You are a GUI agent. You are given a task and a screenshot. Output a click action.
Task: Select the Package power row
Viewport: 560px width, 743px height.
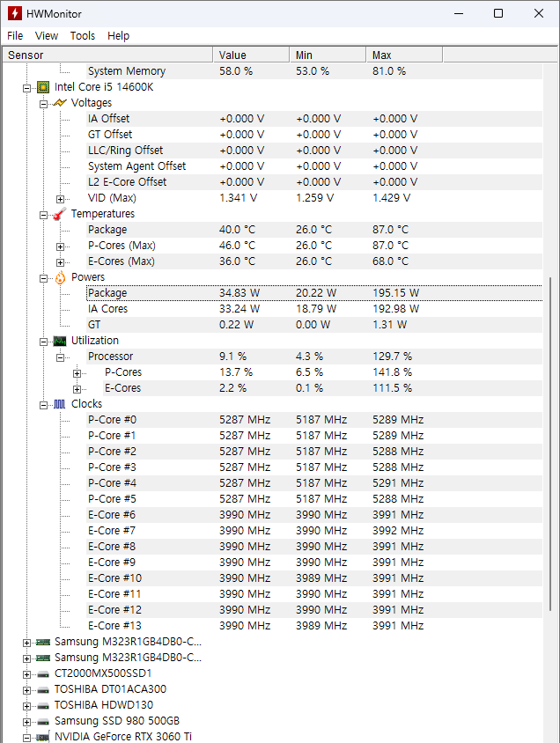tap(314, 293)
